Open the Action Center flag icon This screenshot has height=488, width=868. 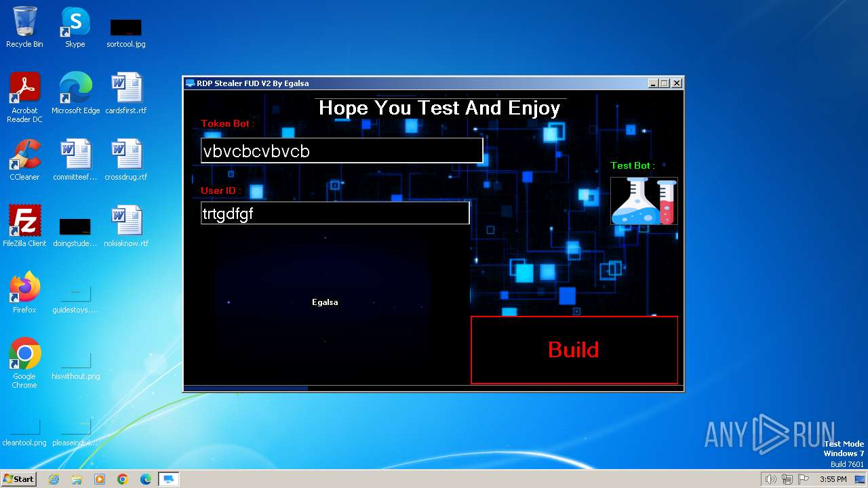[804, 479]
